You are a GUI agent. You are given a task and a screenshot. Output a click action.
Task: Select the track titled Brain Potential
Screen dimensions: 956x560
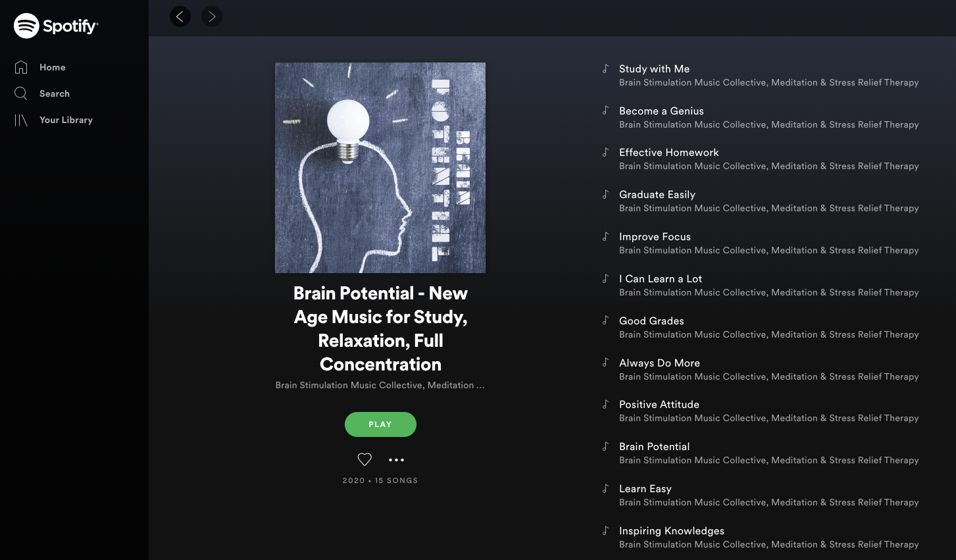654,446
